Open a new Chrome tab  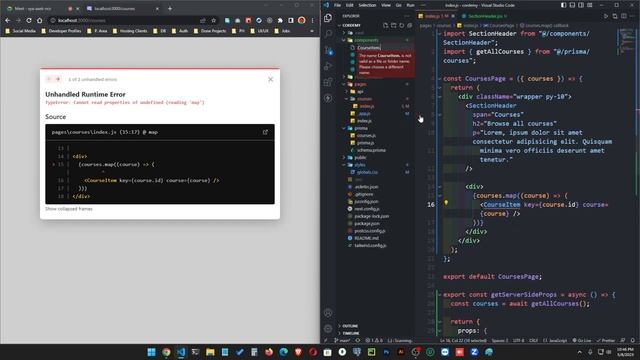point(170,9)
